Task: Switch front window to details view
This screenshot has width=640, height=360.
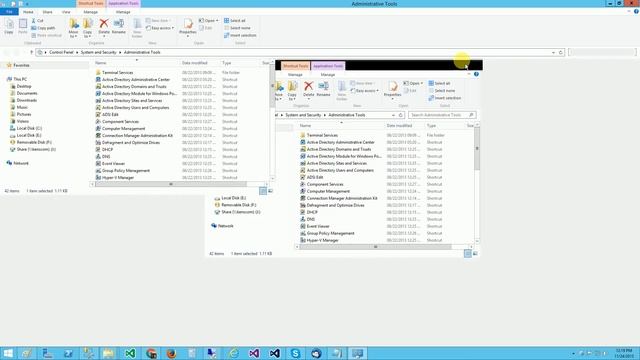Action: (x=468, y=253)
